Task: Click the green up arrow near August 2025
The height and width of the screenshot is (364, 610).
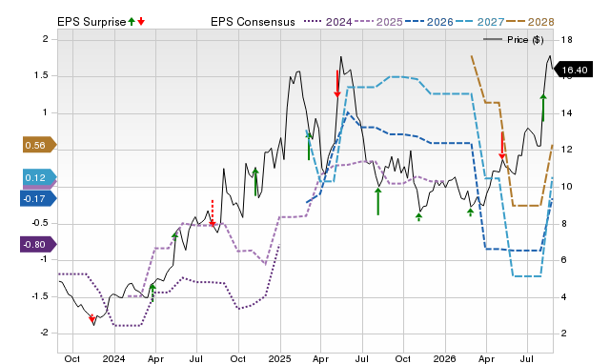Action: pos(378,201)
